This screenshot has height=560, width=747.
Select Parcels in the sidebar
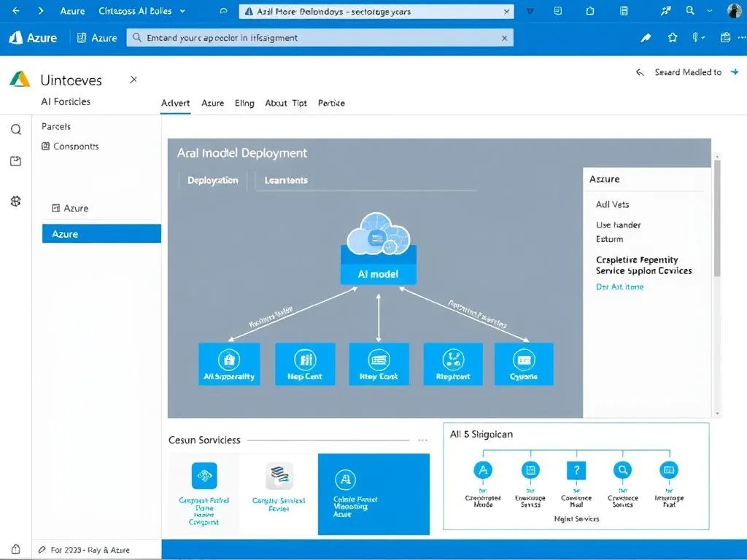tap(55, 126)
